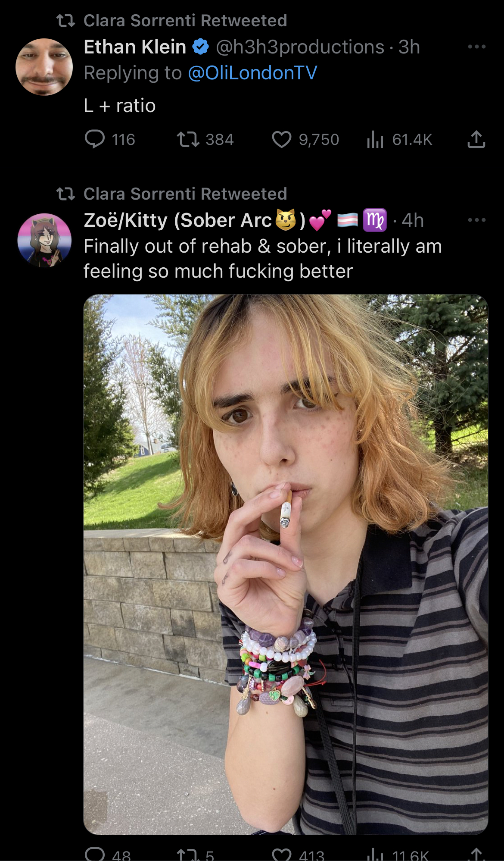Open the @OliLondonTV mention link
The height and width of the screenshot is (861, 504).
(253, 73)
